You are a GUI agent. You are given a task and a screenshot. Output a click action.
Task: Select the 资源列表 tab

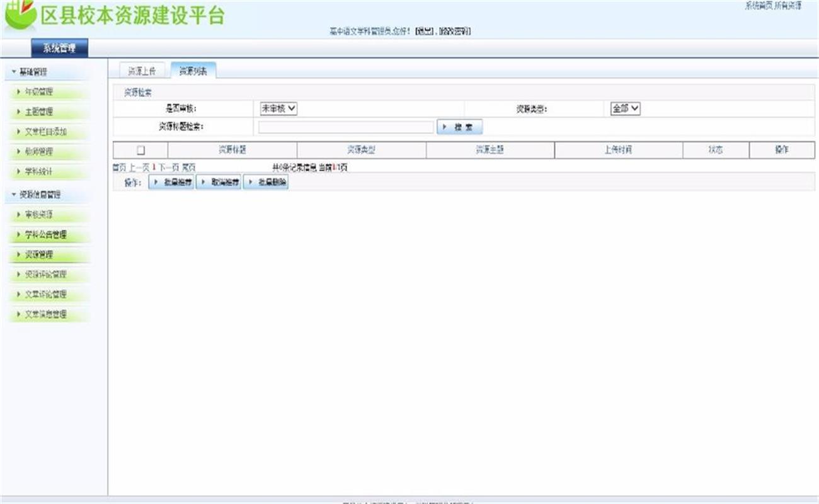tap(193, 71)
